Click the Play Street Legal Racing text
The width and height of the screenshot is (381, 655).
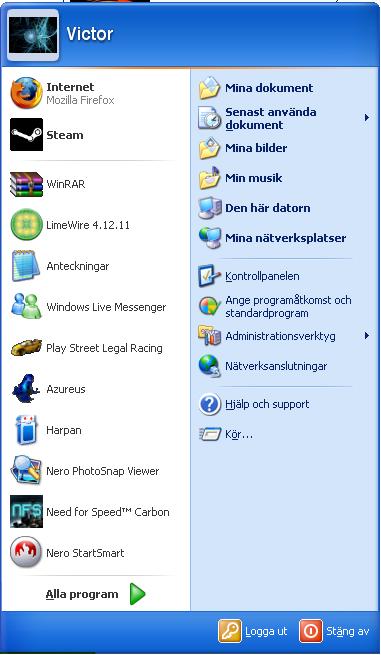pyautogui.click(x=104, y=348)
